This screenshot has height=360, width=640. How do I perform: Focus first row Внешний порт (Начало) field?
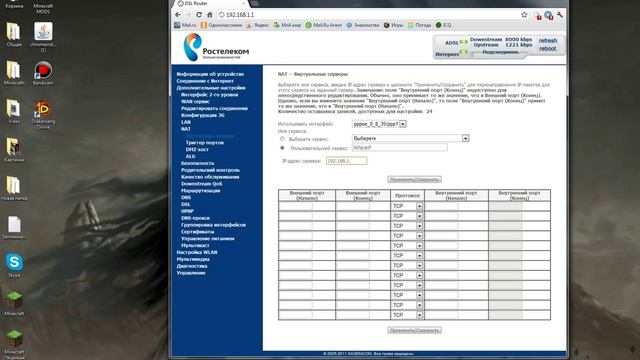point(296,206)
